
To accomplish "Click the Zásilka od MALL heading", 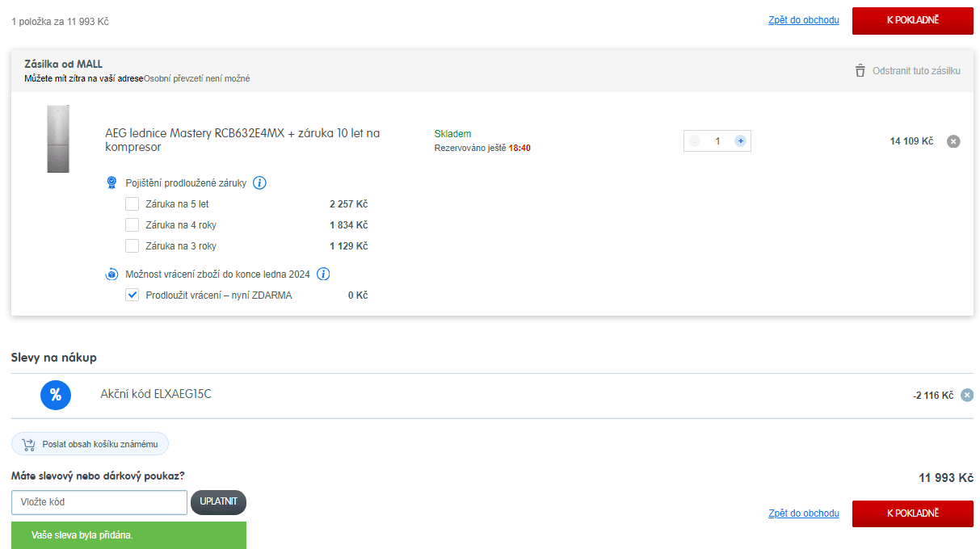I will point(63,64).
